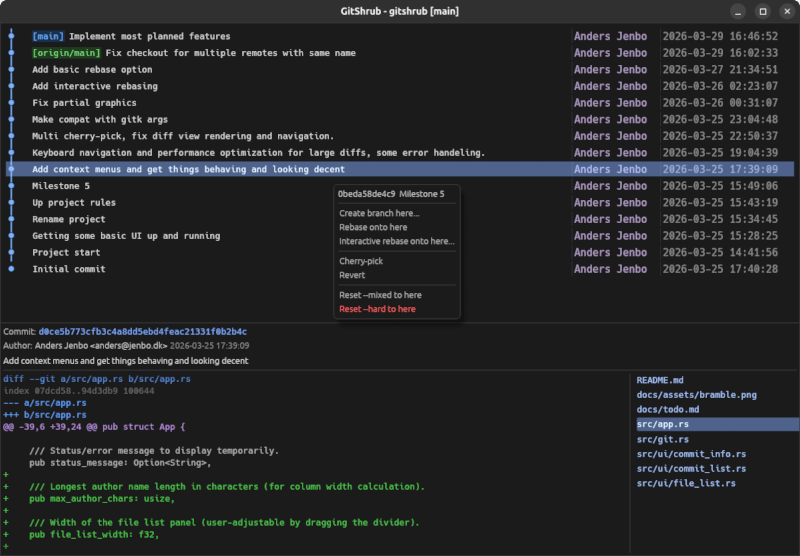Open src/ui/file_list.rs diff
Viewport: 800px width, 556px height.
686,483
